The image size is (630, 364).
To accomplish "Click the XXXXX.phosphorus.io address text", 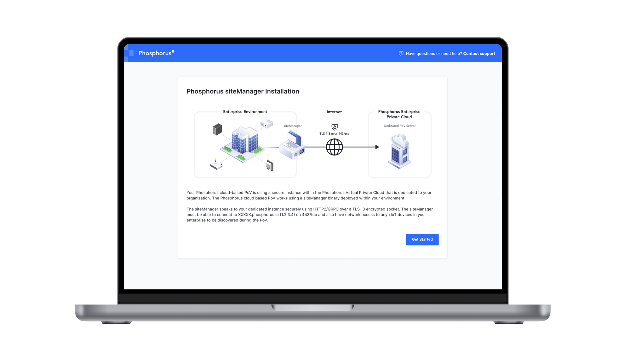I will [258, 215].
